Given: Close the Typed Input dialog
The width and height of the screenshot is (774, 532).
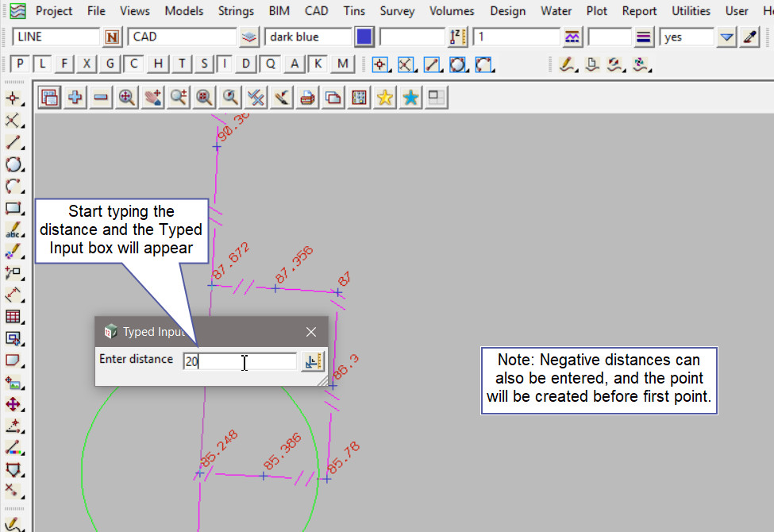Looking at the screenshot, I should click(x=311, y=332).
